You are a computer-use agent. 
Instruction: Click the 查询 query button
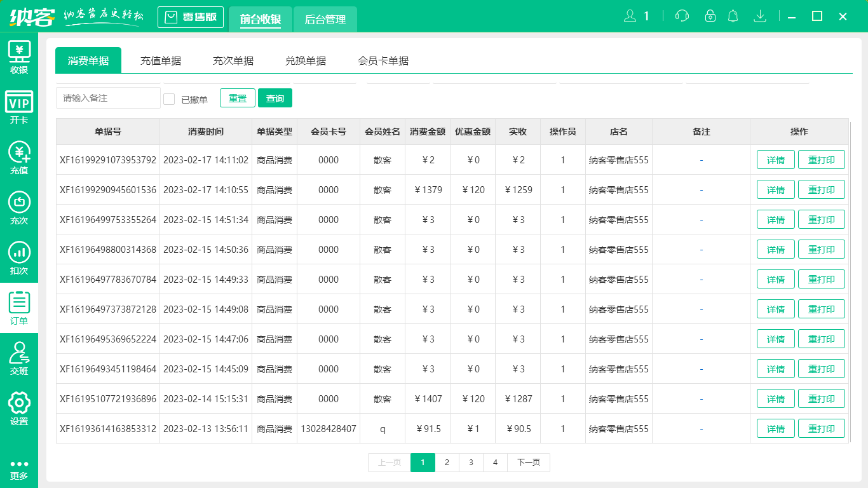pyautogui.click(x=275, y=98)
